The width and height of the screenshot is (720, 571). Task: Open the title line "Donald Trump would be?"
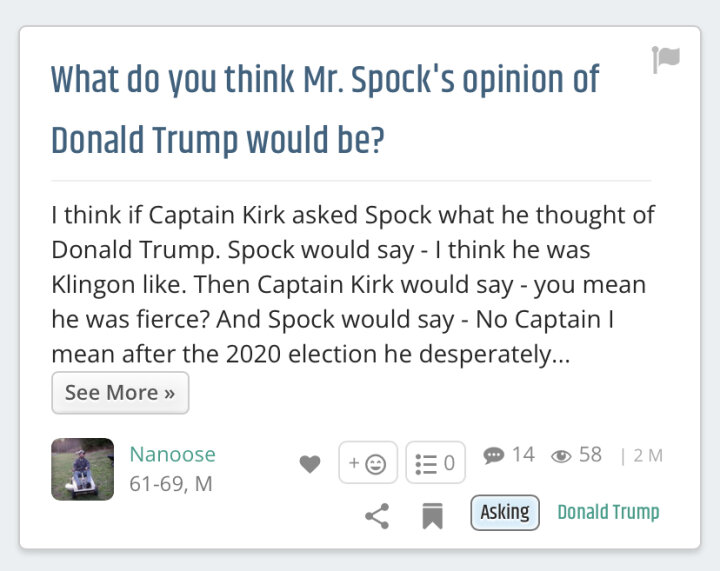(x=218, y=140)
